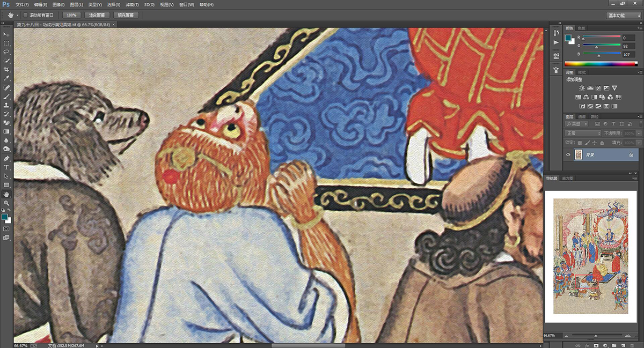This screenshot has width=644, height=348.
Task: Add a Channel Mixer adjustment
Action: click(610, 97)
